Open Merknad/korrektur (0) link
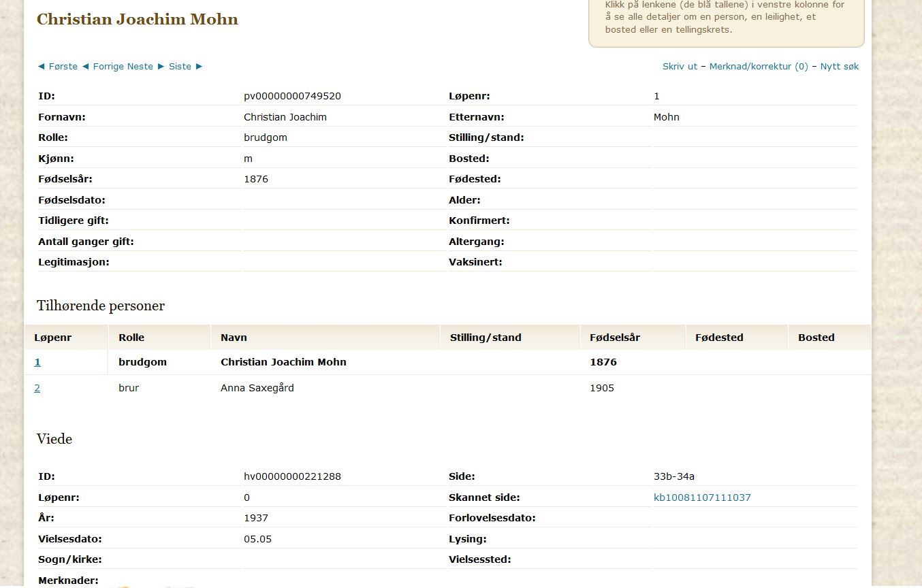This screenshot has width=922, height=588. point(759,67)
